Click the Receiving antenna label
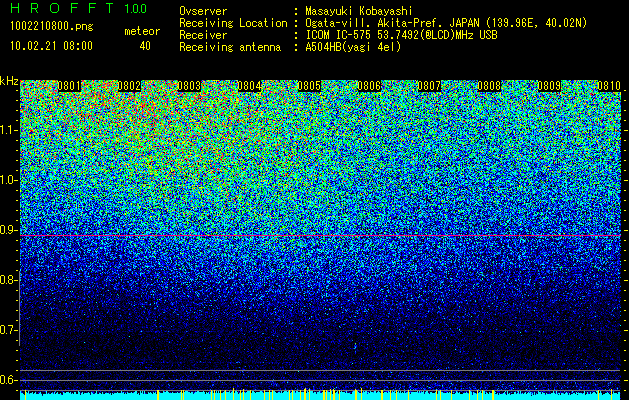The image size is (629, 400). (x=230, y=47)
